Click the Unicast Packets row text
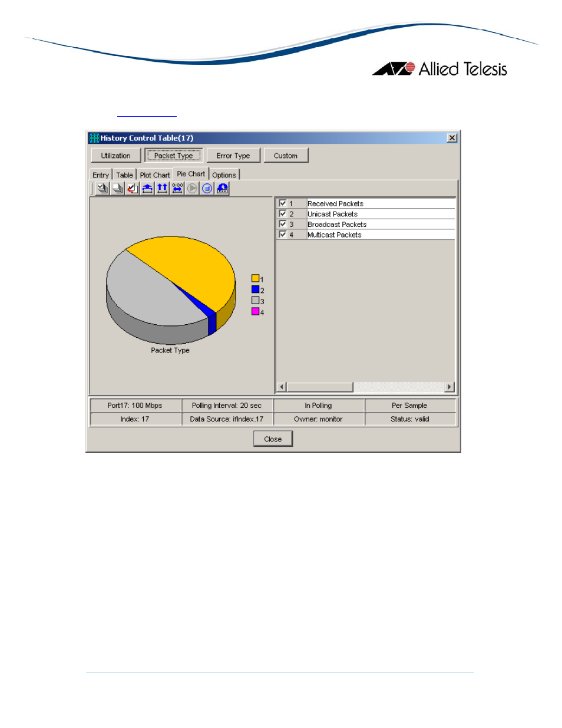This screenshot has width=562, height=728. coord(332,214)
